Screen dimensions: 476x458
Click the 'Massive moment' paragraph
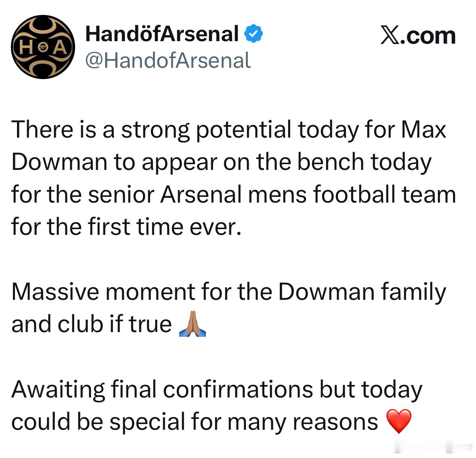click(229, 308)
